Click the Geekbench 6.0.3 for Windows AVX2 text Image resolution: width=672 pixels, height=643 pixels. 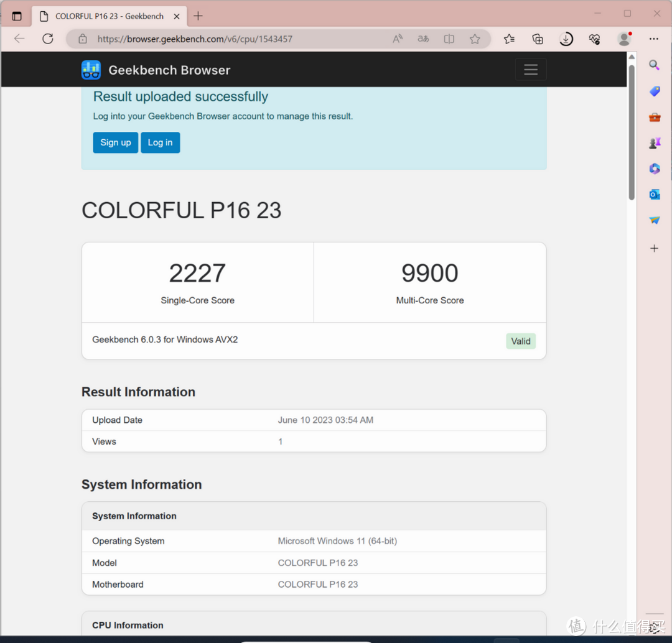coord(165,340)
